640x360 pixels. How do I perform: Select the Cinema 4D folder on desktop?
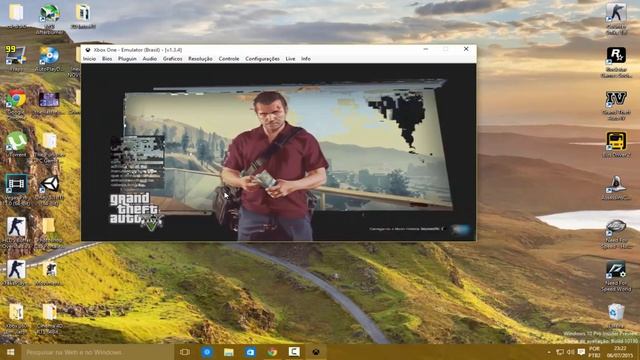49,318
